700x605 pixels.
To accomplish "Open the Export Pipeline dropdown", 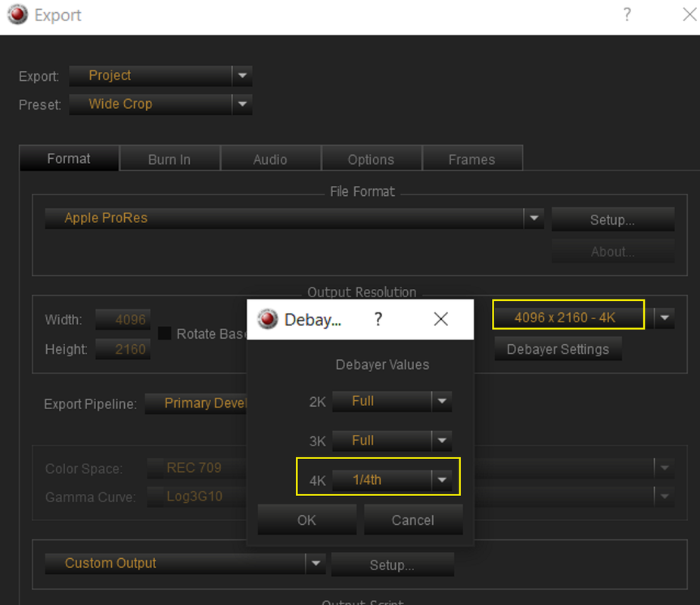I will pos(195,403).
